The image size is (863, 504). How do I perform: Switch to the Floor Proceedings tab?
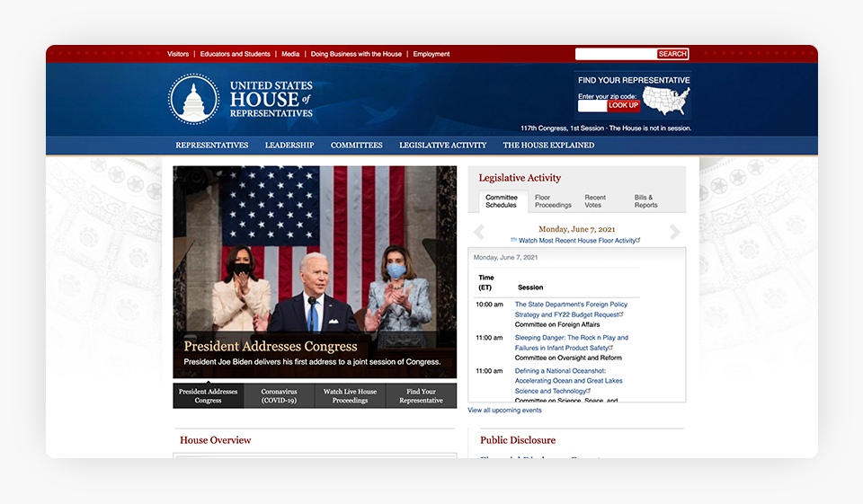point(553,201)
